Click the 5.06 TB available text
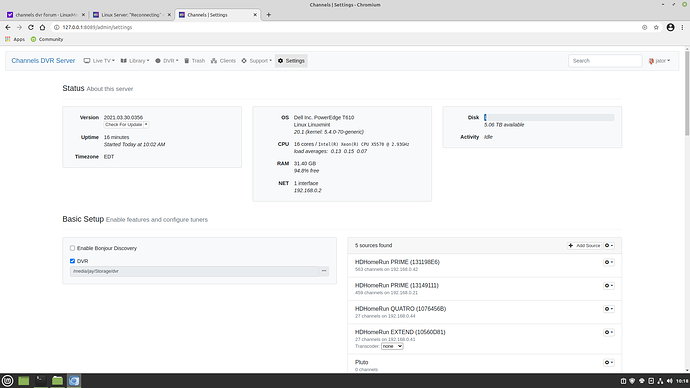Screen dimensions: 690x388 504,125
